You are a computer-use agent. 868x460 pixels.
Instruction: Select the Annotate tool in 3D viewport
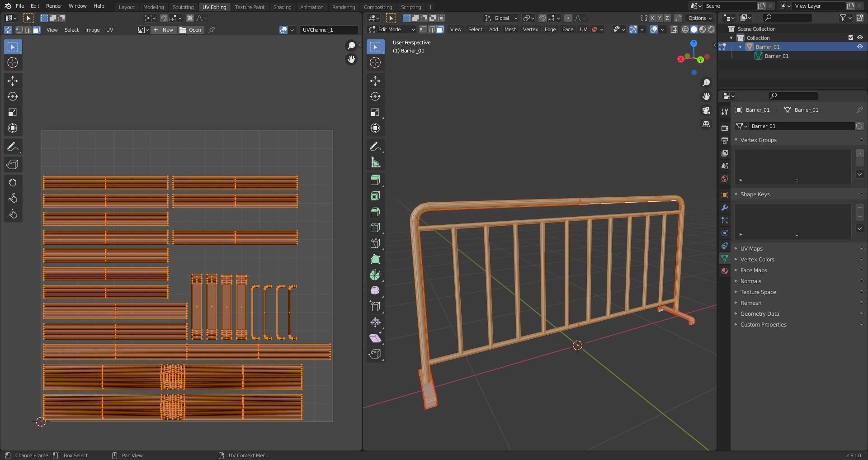pyautogui.click(x=375, y=147)
